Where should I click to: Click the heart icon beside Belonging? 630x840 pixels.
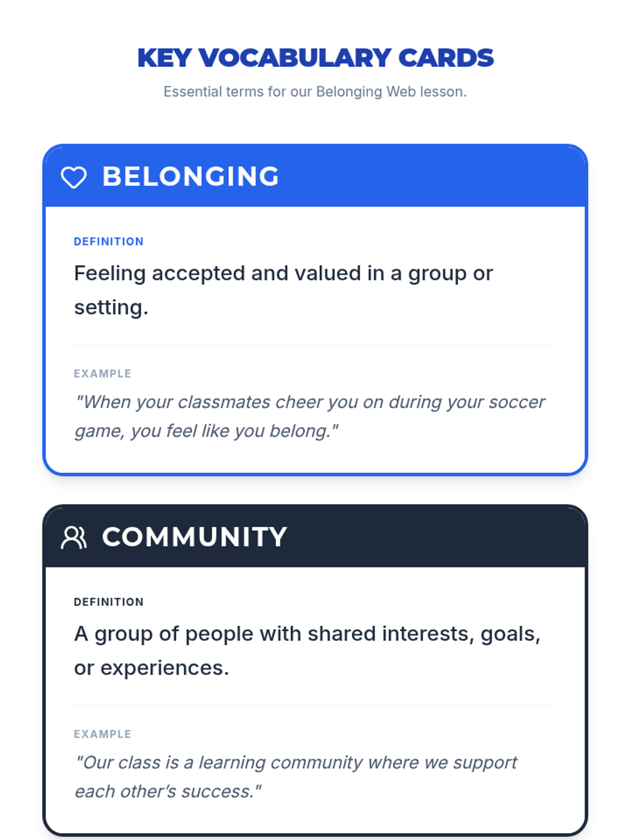[x=73, y=177]
